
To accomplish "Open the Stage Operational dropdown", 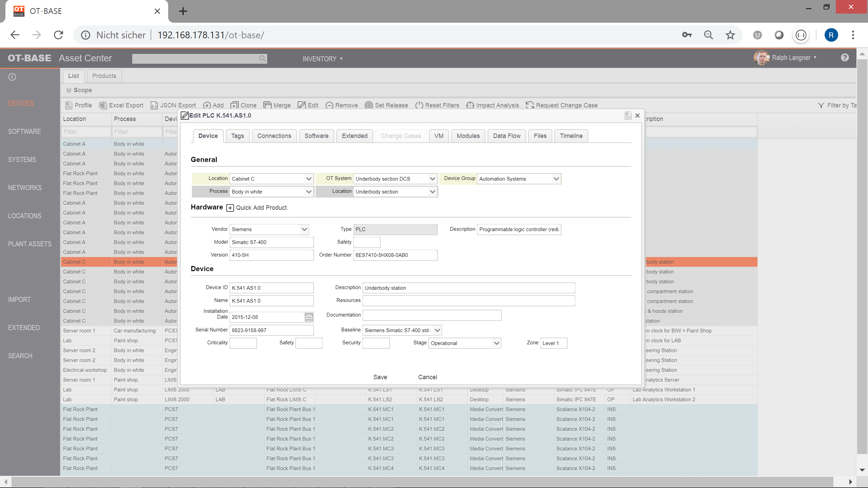I will point(496,343).
